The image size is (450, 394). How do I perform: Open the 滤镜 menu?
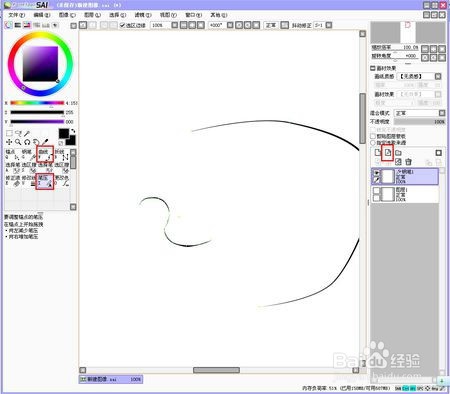143,15
